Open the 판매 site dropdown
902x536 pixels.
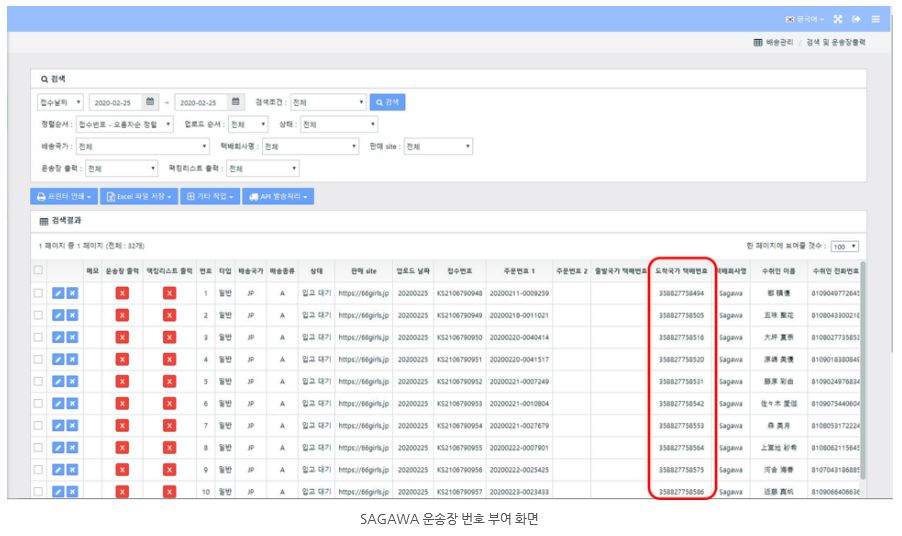tap(438, 146)
